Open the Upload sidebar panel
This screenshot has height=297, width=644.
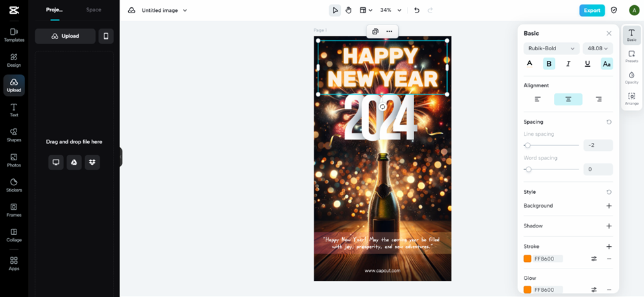[x=14, y=85]
